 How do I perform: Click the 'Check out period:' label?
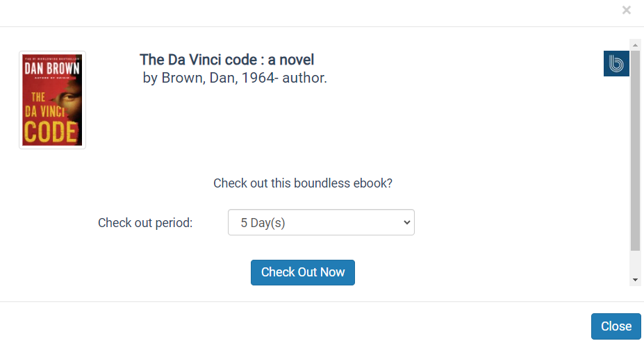pos(145,223)
